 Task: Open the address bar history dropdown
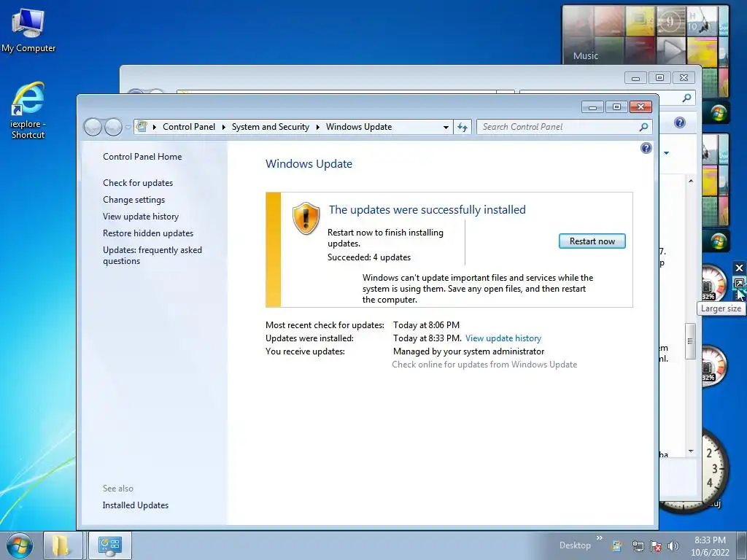[x=446, y=127]
